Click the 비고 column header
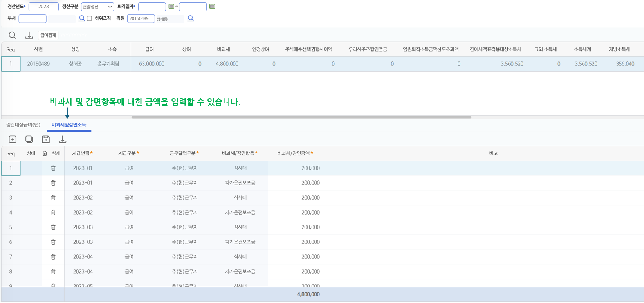 click(493, 153)
